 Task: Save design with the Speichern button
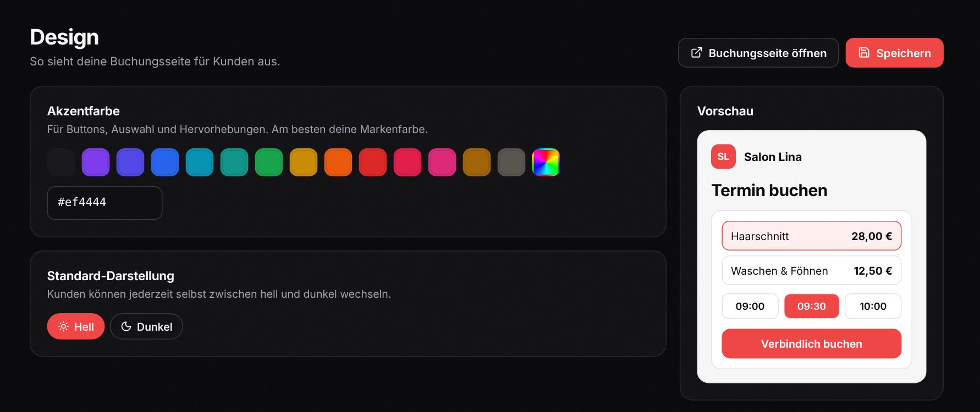(x=894, y=53)
